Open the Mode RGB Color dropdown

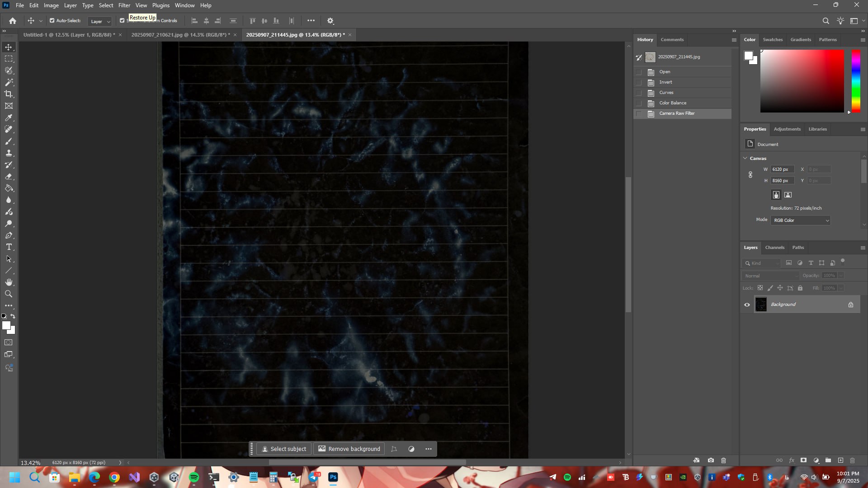coord(800,220)
